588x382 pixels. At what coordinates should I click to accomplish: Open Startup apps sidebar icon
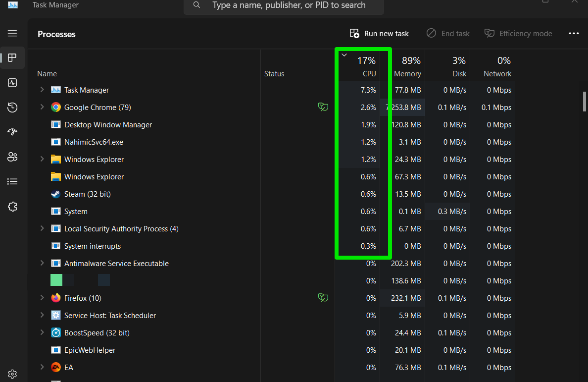12,132
